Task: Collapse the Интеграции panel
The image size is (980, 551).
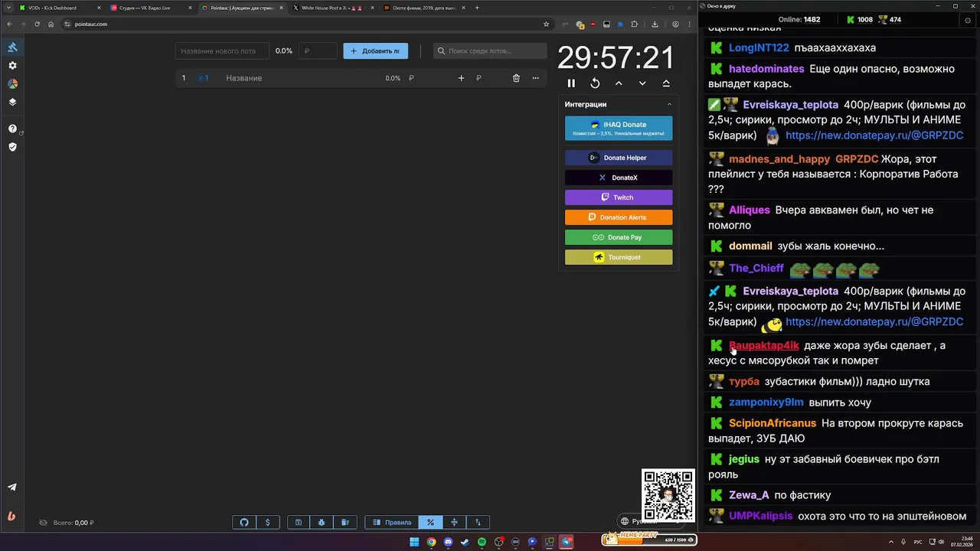Action: pyautogui.click(x=669, y=104)
